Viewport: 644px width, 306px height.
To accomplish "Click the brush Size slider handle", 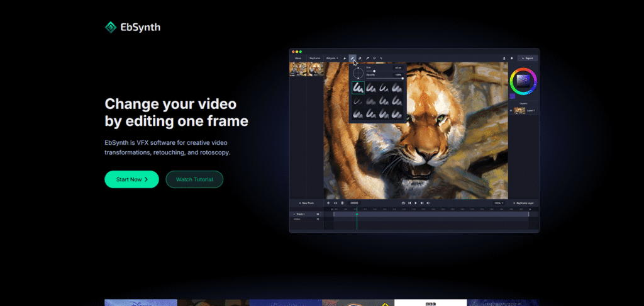I will pos(374,71).
